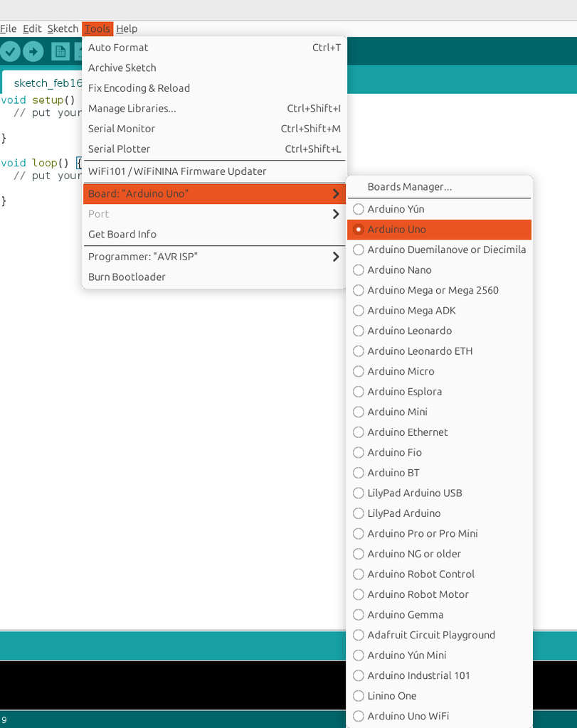Pick the Arduino Micro board

click(x=439, y=371)
